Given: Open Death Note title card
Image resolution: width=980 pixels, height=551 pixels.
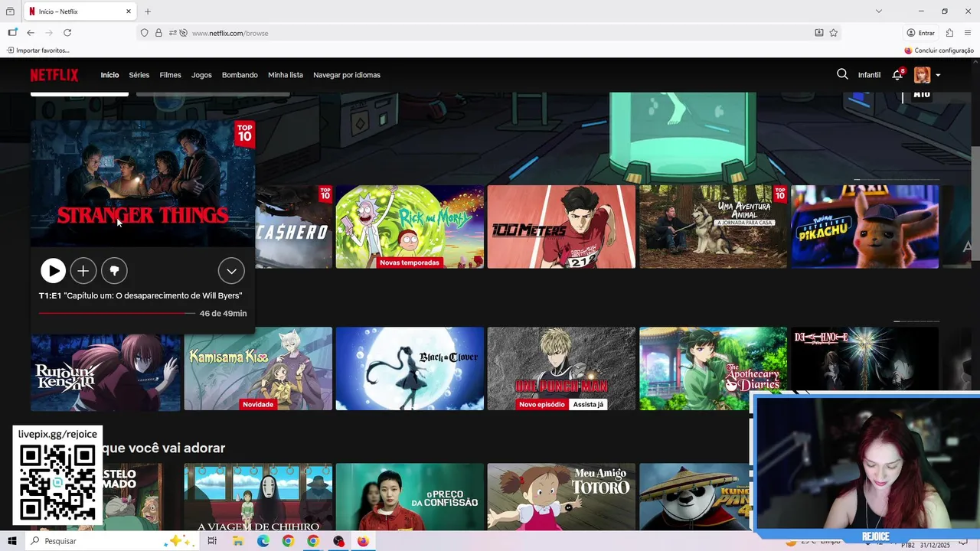Looking at the screenshot, I should coord(864,360).
